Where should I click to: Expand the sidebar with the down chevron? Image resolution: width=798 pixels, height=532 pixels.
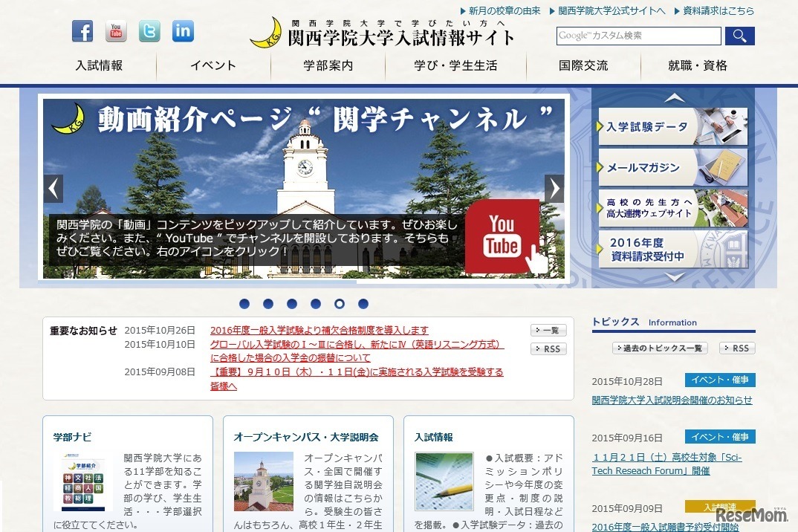(x=674, y=278)
